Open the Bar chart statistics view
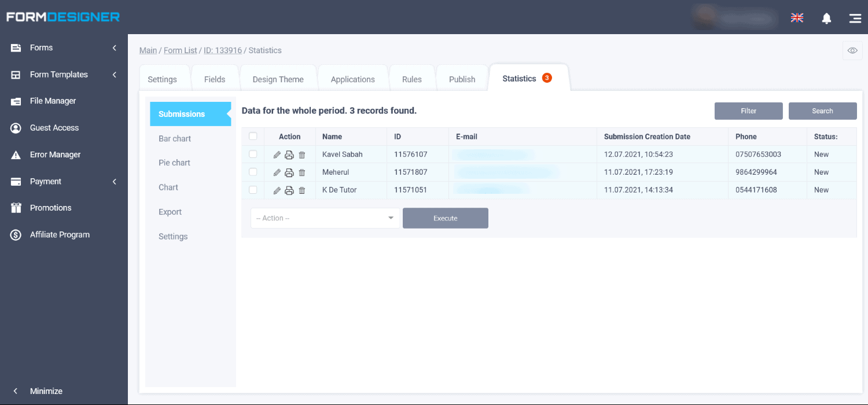 point(175,139)
